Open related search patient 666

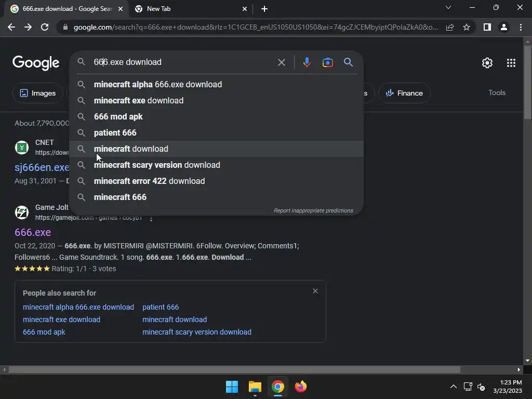(x=161, y=307)
